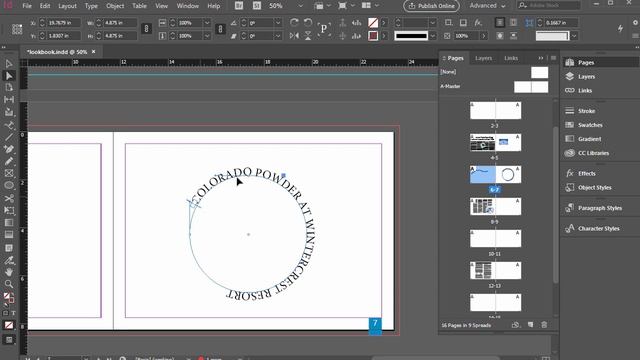The width and height of the screenshot is (640, 360).
Task: Click the Edit page size icon
Action: (x=516, y=325)
